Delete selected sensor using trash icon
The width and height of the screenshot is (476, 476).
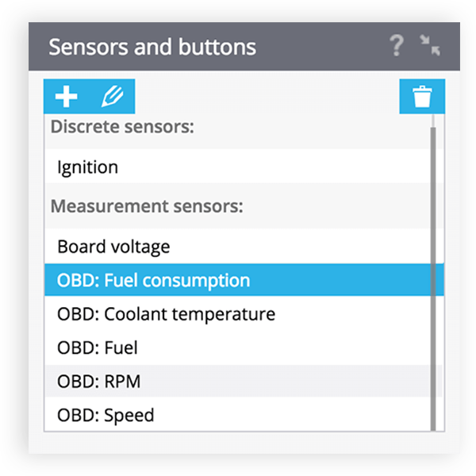(422, 97)
